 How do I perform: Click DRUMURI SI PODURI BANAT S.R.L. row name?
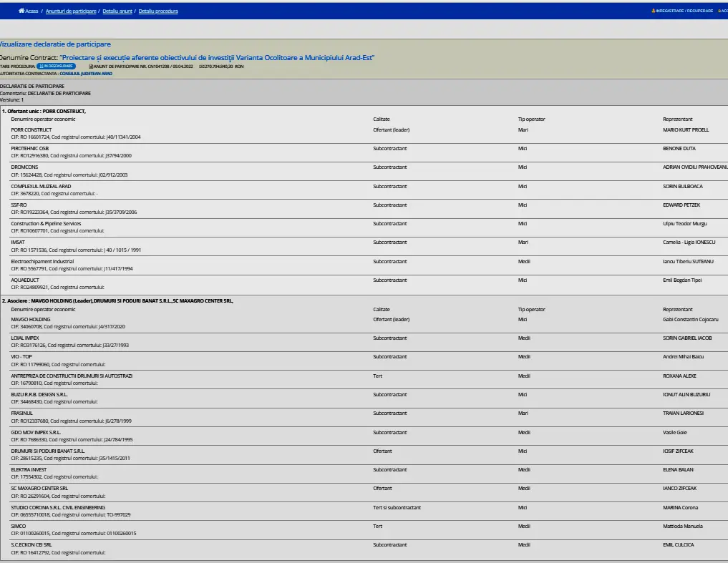[48, 451]
